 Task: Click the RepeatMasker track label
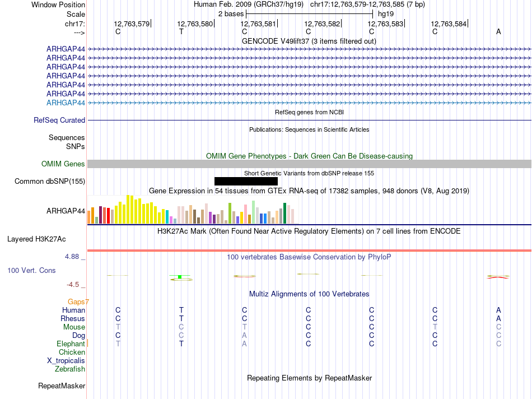pyautogui.click(x=62, y=386)
